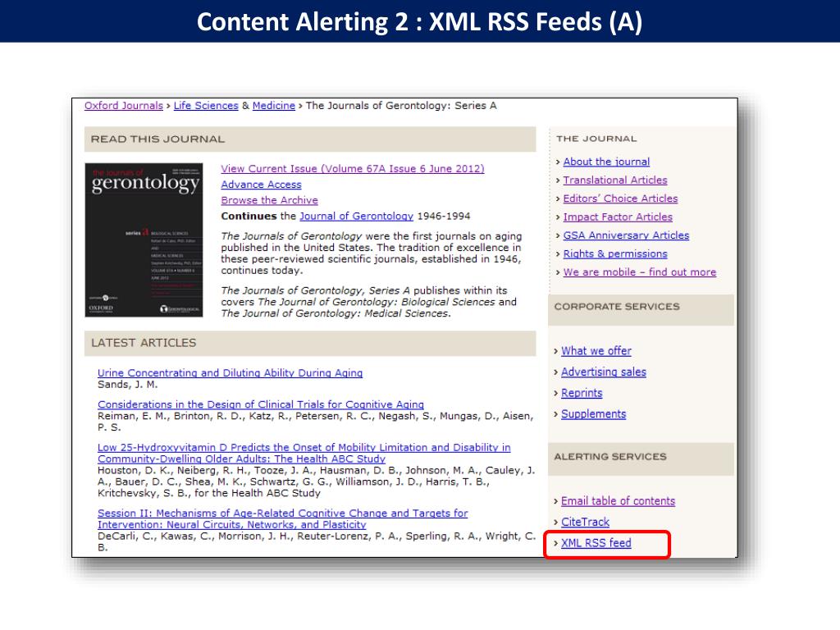The image size is (840, 630).
Task: Click the 'ALERTING SERVICES' heading
Action: [610, 457]
